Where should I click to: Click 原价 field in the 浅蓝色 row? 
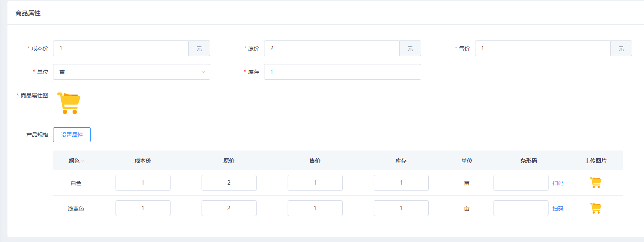[x=229, y=208]
